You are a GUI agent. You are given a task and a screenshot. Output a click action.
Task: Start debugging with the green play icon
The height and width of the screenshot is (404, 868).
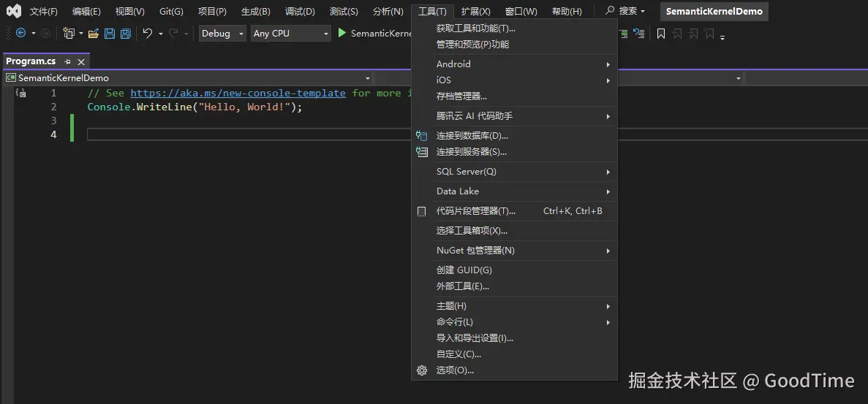(x=342, y=33)
